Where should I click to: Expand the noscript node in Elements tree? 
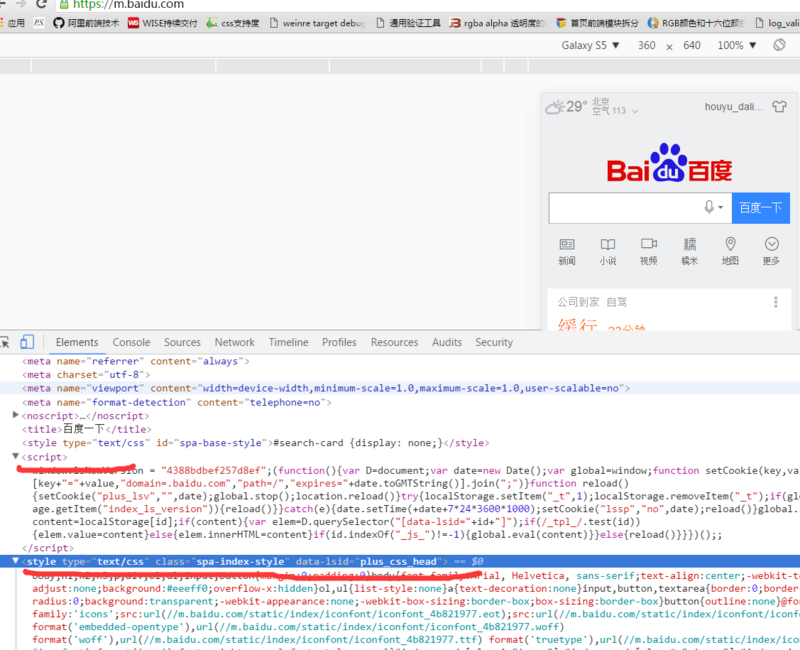coord(16,415)
